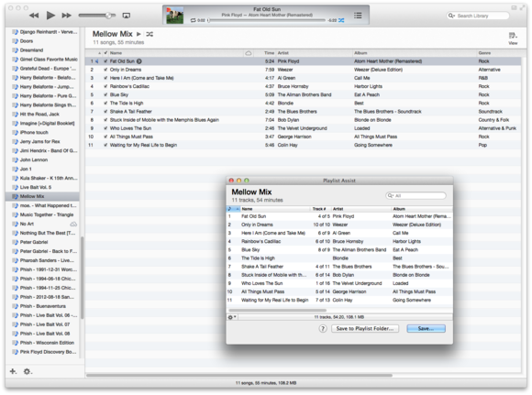Select the John Lennon playlist
The image size is (532, 395).
pyautogui.click(x=42, y=160)
